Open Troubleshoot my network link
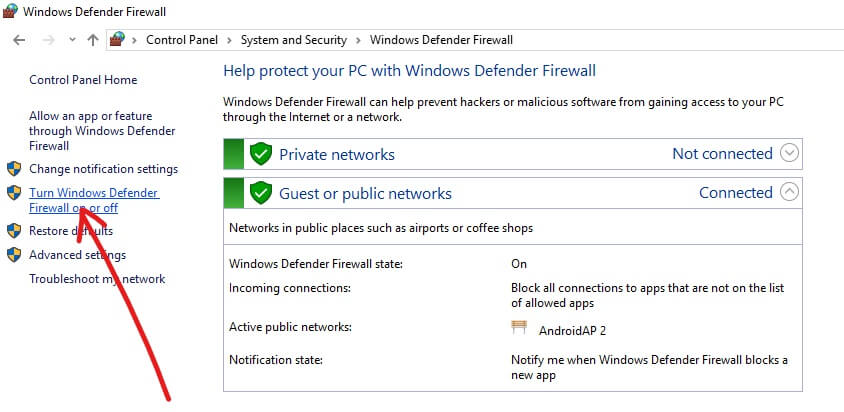844x412 pixels. [x=97, y=279]
